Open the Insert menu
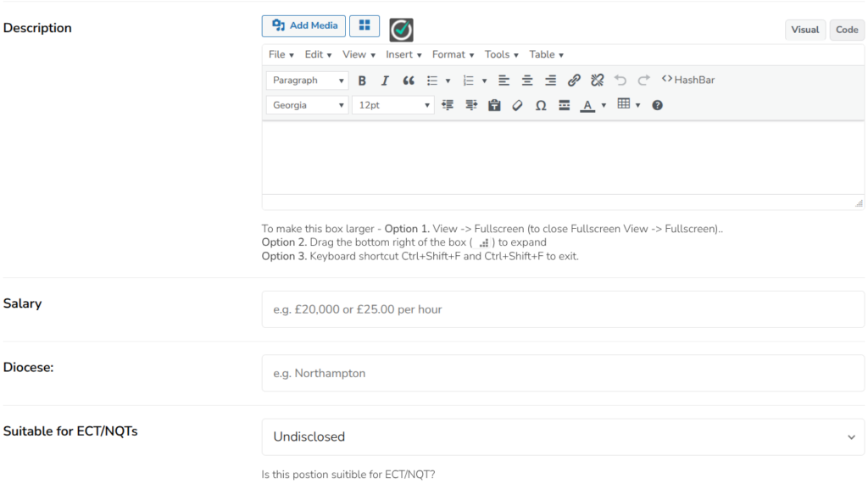This screenshot has width=868, height=489. [403, 55]
